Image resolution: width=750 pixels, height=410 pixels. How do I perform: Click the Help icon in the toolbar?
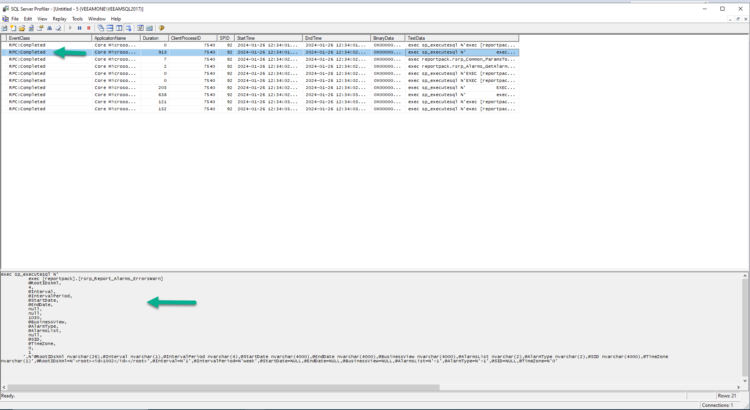point(161,28)
